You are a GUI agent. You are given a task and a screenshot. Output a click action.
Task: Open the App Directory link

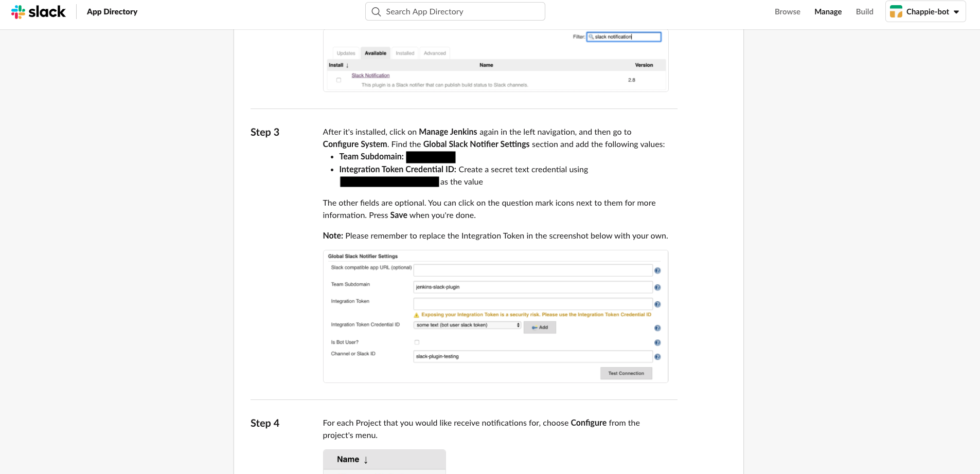tap(112, 11)
